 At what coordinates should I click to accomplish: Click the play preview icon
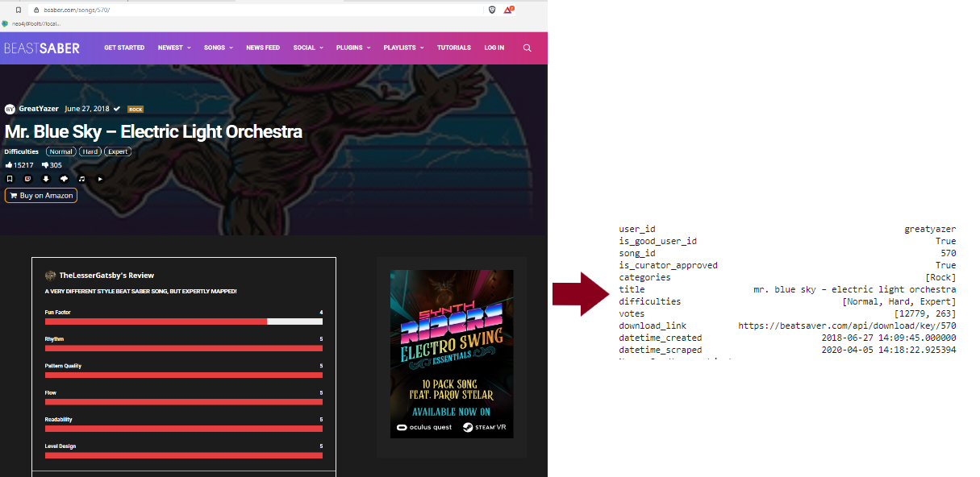[x=100, y=179]
